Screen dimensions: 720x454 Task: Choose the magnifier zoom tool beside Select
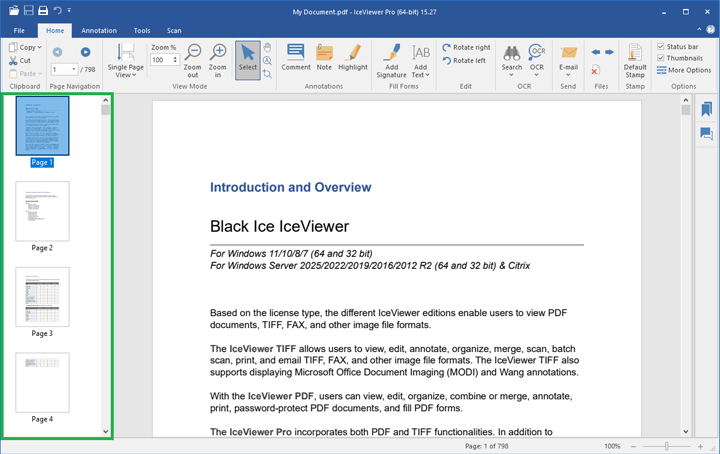click(267, 61)
